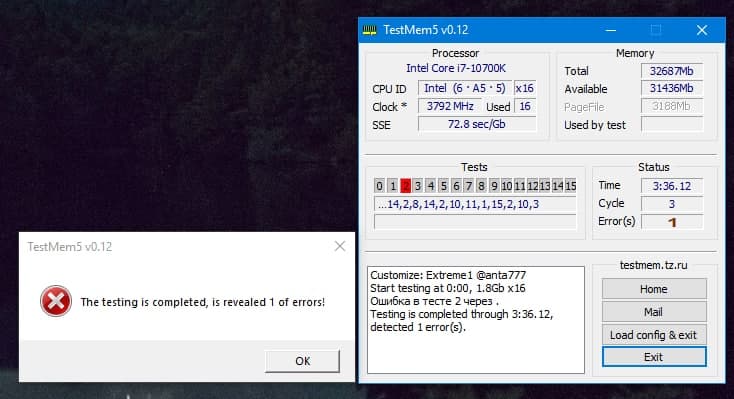Close the TestMem5 main window
Screen dimensions: 734x399
pyautogui.click(x=702, y=30)
